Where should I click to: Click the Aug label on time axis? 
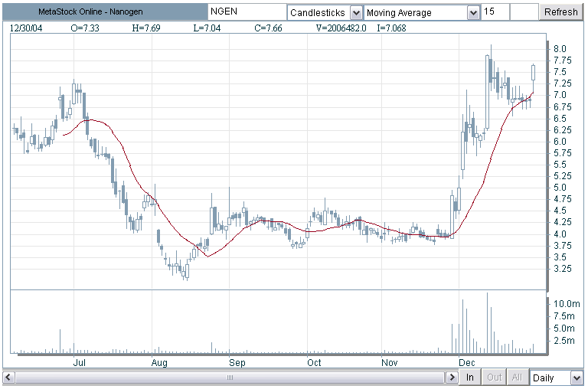(x=159, y=363)
